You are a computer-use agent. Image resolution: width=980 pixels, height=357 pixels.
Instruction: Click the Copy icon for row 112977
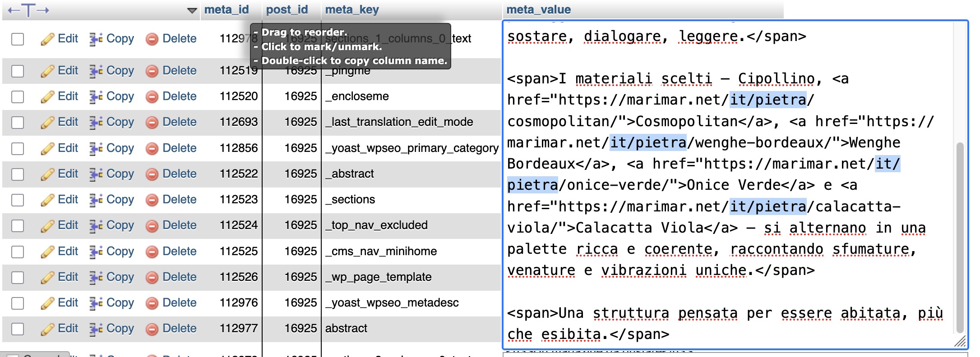pyautogui.click(x=96, y=329)
